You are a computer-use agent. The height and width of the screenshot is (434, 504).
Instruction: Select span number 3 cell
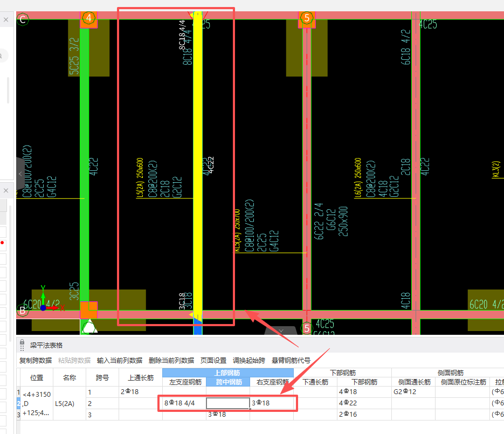coord(102,415)
